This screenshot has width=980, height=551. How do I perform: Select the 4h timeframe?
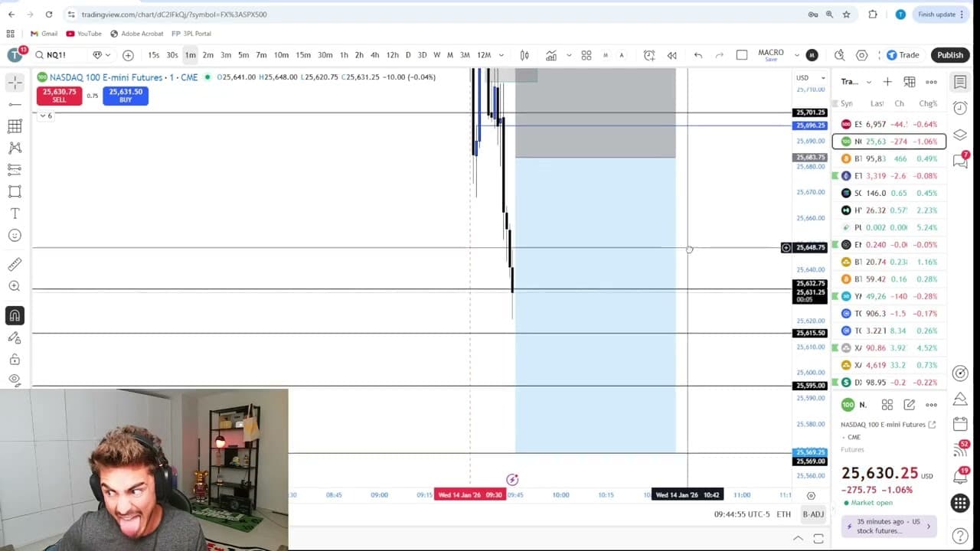pos(374,55)
